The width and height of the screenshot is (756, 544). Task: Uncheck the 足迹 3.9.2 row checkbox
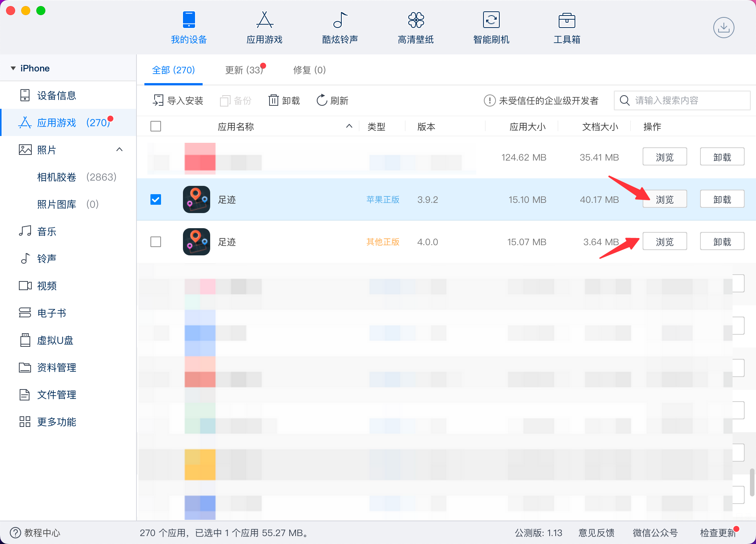click(156, 199)
